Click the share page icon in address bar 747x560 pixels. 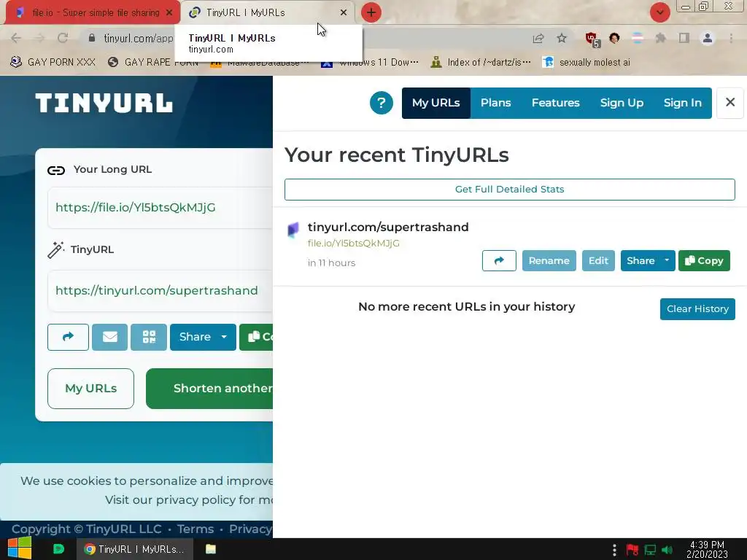538,38
